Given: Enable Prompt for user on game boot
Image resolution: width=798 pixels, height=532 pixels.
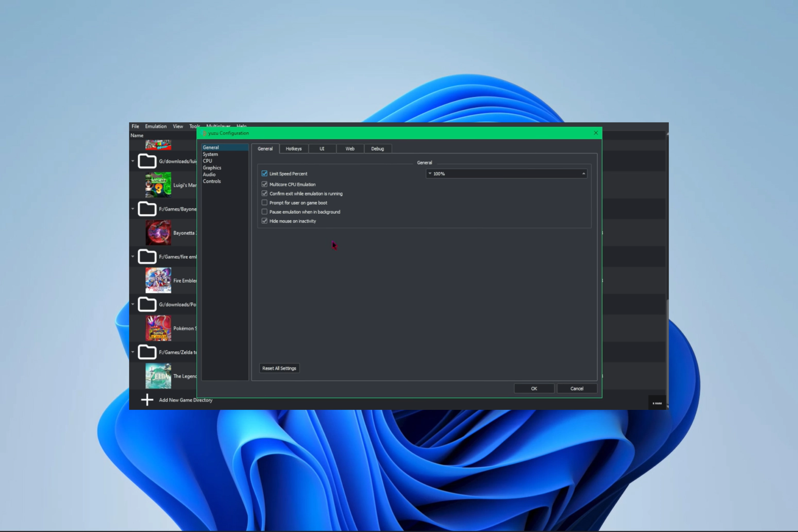Looking at the screenshot, I should (264, 202).
